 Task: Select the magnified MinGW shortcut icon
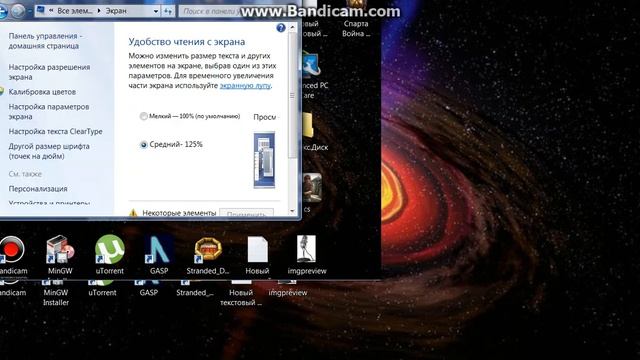[60, 249]
